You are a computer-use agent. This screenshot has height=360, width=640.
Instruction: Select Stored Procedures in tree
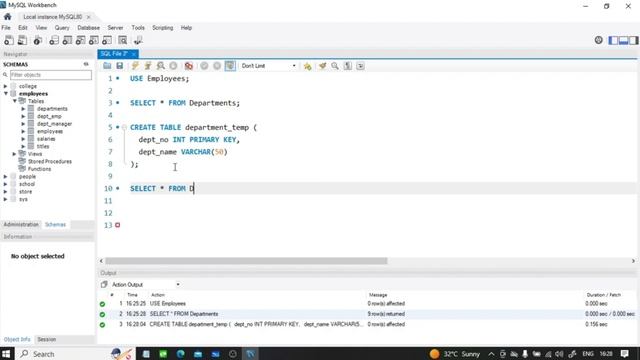point(49,161)
